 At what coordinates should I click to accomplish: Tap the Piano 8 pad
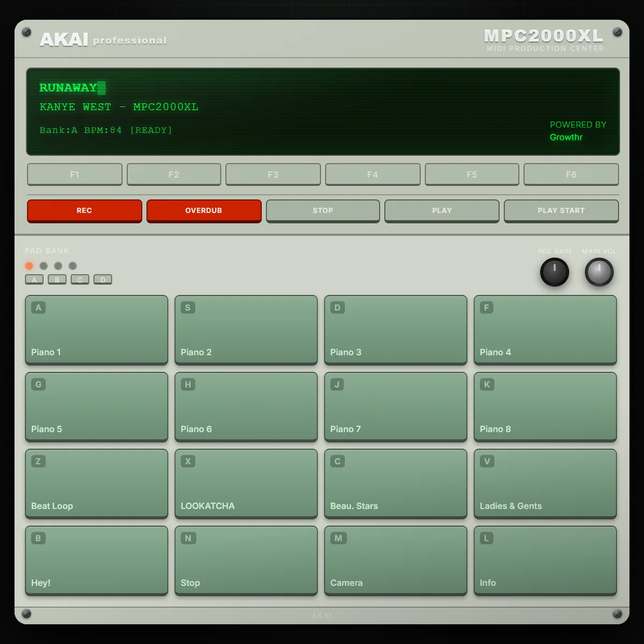click(x=545, y=406)
